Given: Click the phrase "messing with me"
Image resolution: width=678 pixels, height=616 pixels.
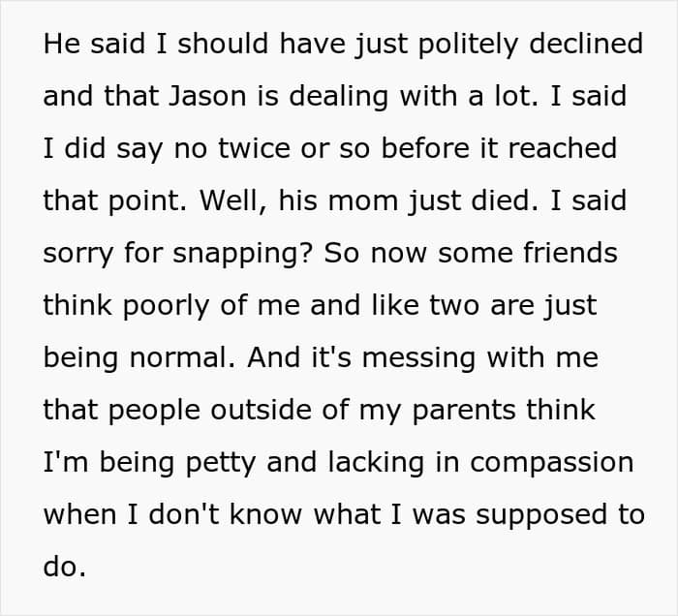Looking at the screenshot, I should (480, 358).
